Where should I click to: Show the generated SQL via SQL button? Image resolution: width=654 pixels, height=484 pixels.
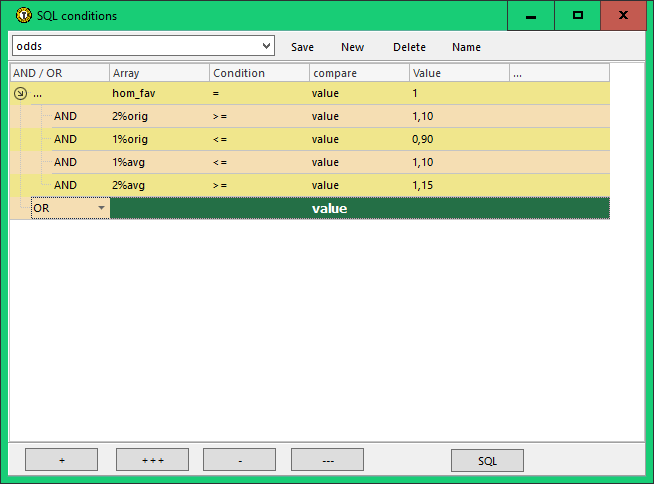487,460
